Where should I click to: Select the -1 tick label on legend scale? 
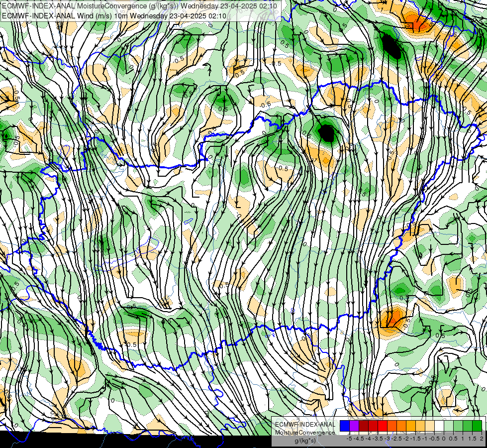click(425, 439)
